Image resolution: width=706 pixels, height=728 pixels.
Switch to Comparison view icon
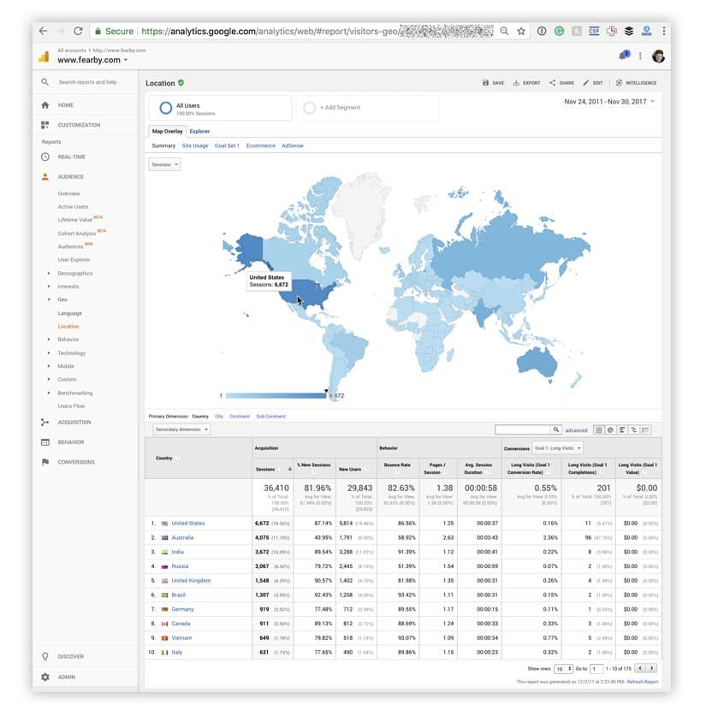pos(633,430)
